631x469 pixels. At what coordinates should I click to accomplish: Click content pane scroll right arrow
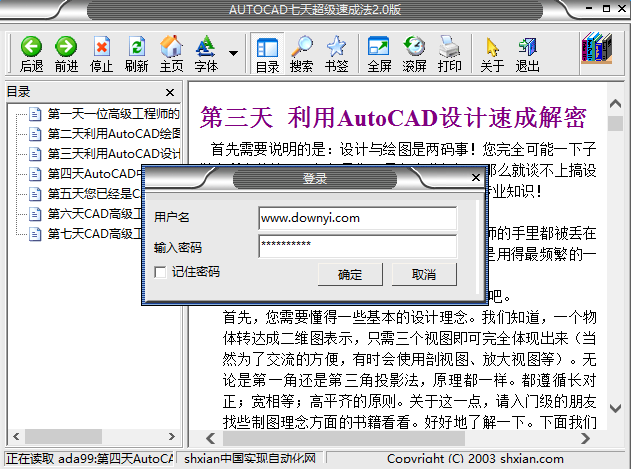[x=586, y=438]
